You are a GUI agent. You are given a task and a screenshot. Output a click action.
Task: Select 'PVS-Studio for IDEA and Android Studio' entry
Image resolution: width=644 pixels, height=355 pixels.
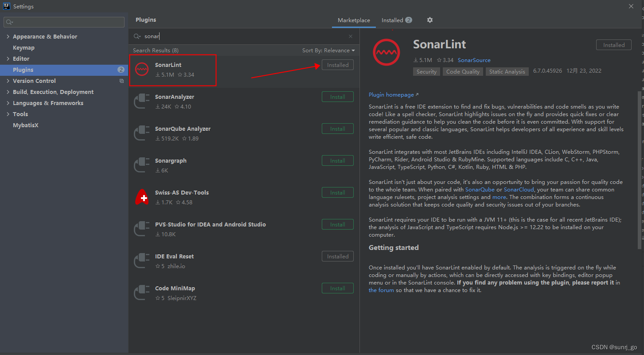pos(211,225)
